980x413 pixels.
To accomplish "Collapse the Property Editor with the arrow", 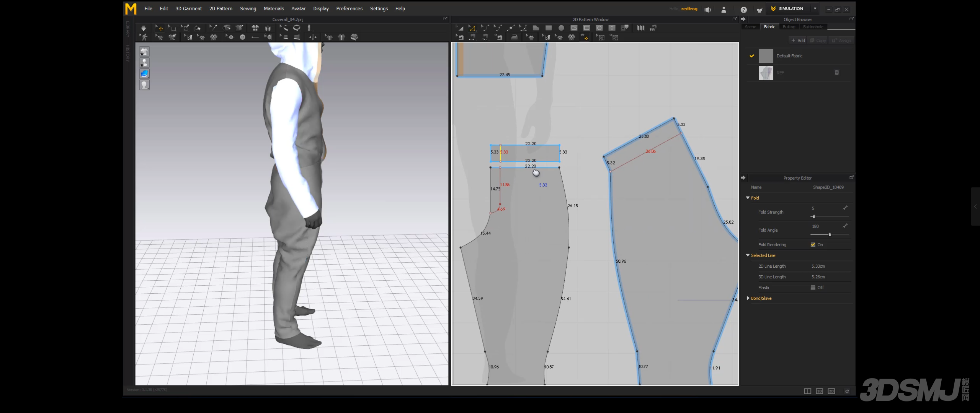I will coord(743,178).
